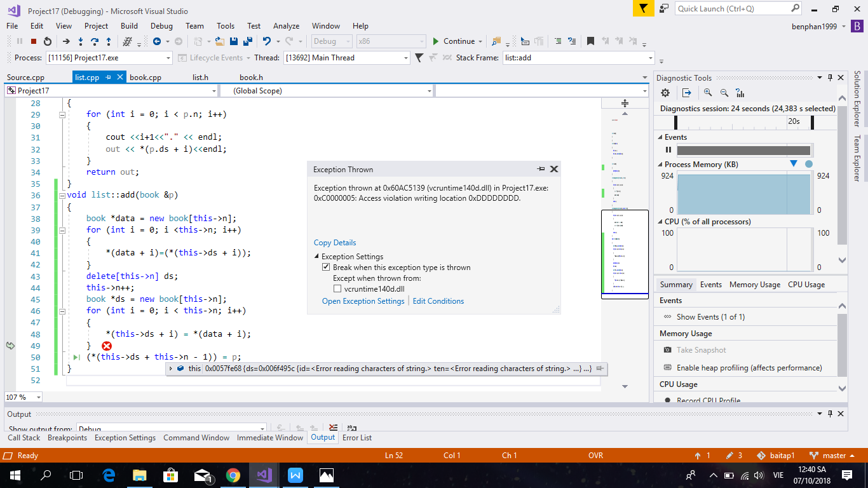Open the Thread dropdown showing Main Thread
The image size is (868, 488).
(406, 58)
